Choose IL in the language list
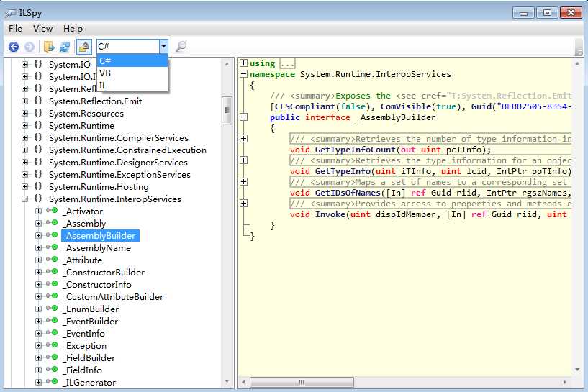The height and width of the screenshot is (392, 588). click(x=132, y=86)
